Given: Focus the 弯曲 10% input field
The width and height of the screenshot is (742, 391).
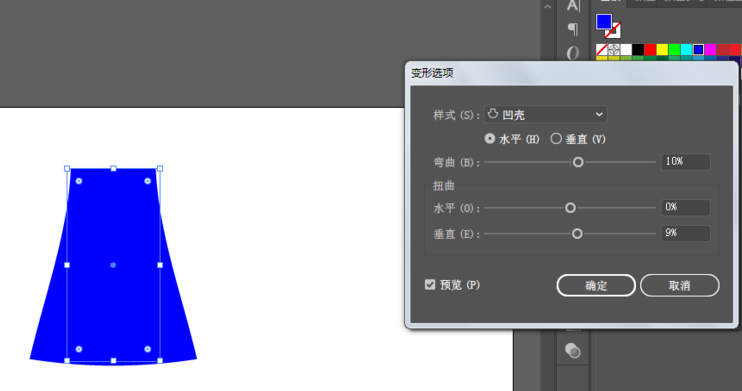Looking at the screenshot, I should tap(686, 162).
